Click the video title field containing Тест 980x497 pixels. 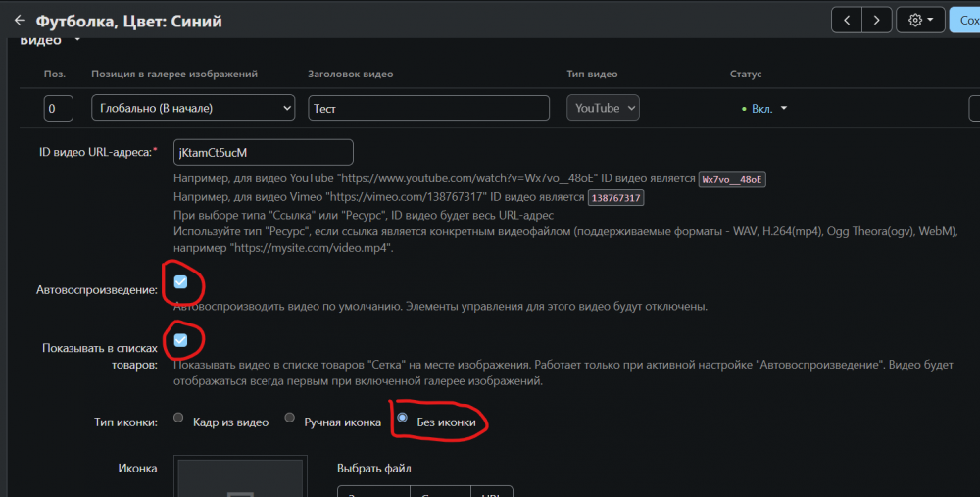tap(428, 108)
